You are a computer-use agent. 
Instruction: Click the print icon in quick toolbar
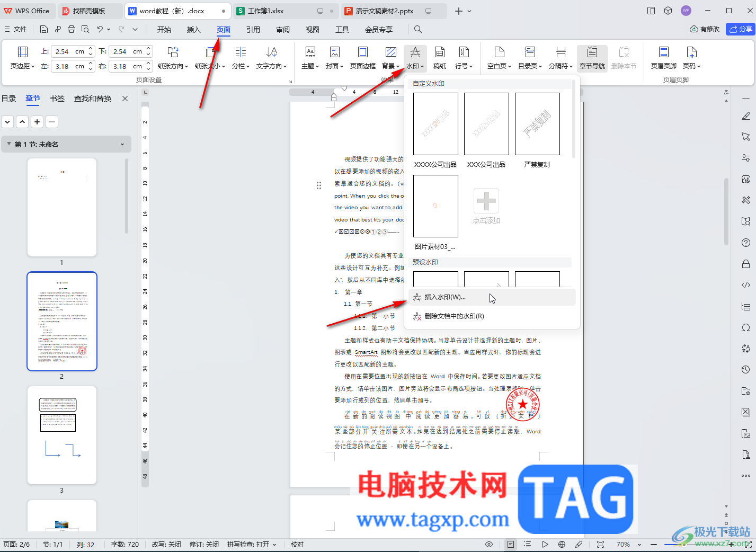[72, 29]
